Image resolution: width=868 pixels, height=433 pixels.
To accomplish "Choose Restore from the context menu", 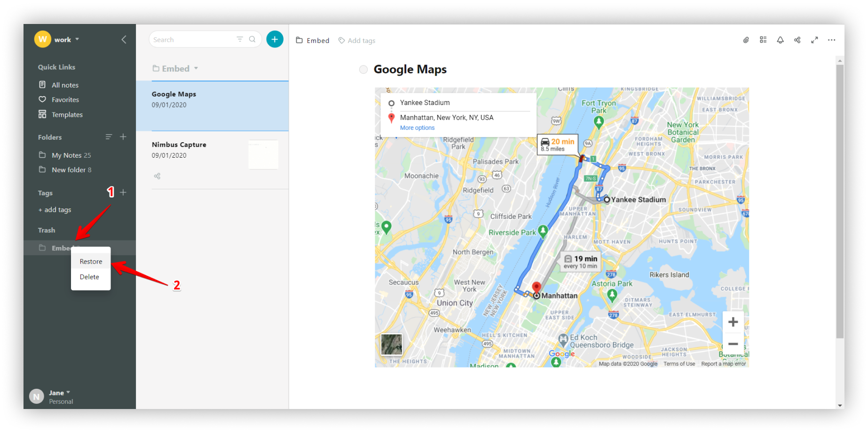I will 91,262.
